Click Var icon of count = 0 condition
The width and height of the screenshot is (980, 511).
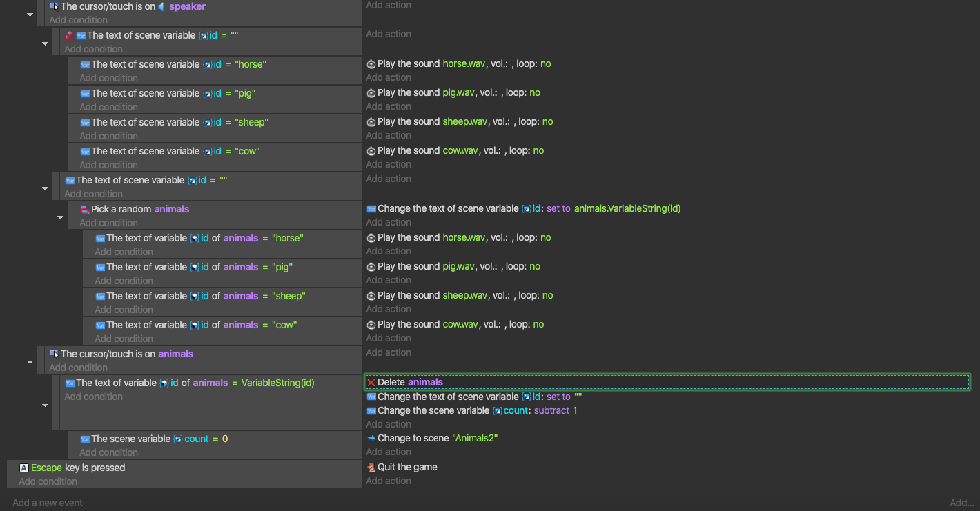tap(85, 439)
